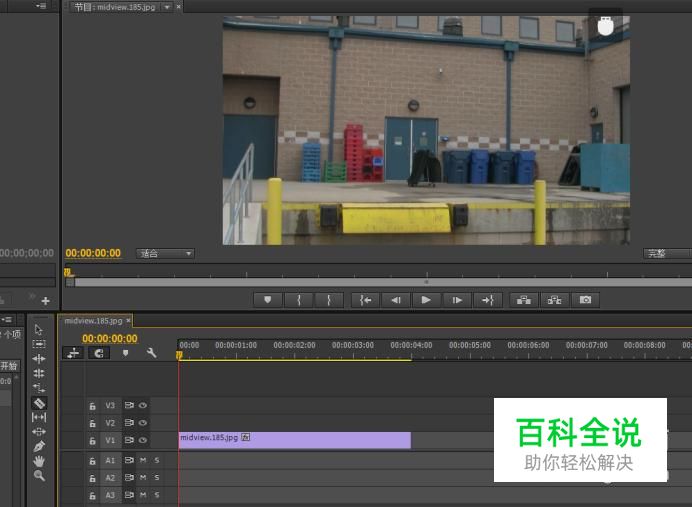This screenshot has width=692, height=507.
Task: Hide the V1 track output eye
Action: [143, 440]
